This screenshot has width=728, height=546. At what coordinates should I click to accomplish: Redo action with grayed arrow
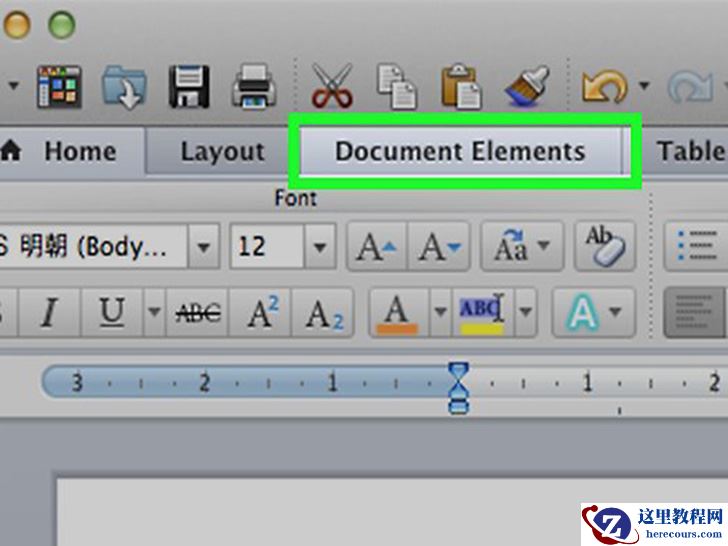(x=690, y=86)
